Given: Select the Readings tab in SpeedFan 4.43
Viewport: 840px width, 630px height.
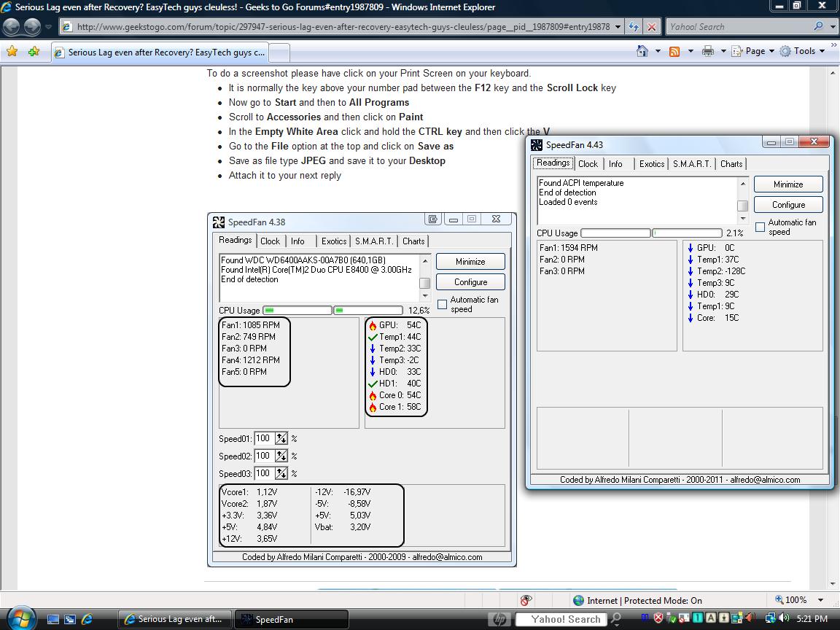Looking at the screenshot, I should click(x=553, y=163).
